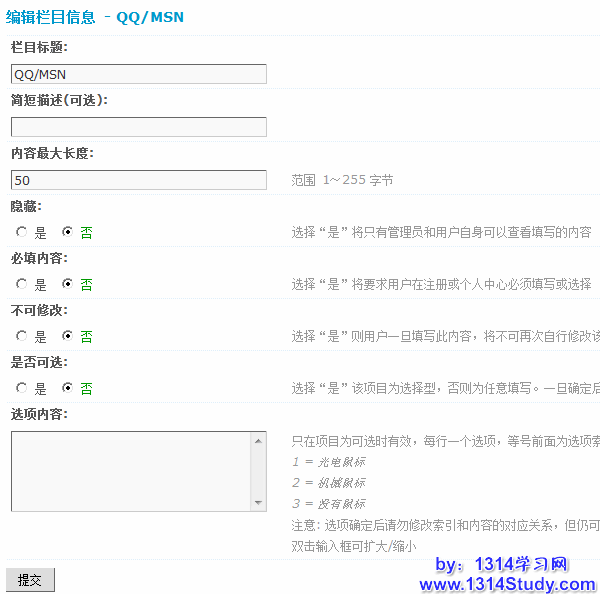Set 不可修改 to 否
The image size is (600, 594).
[x=68, y=336]
